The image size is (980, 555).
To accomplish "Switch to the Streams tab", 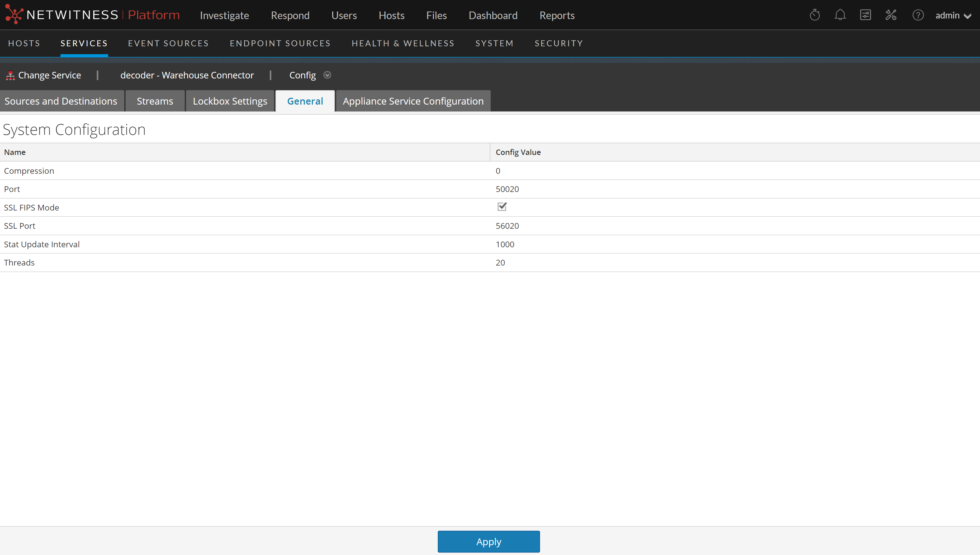I will coord(155,101).
